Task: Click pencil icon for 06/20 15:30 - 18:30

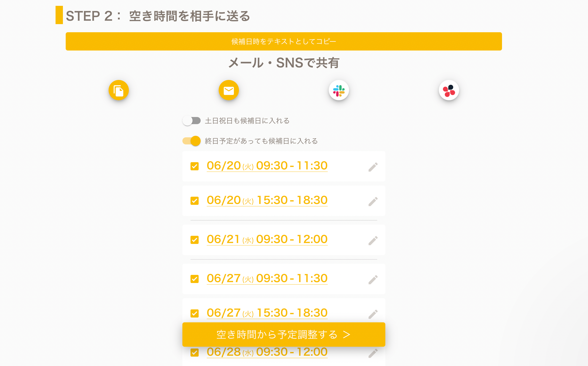Action: (x=373, y=201)
